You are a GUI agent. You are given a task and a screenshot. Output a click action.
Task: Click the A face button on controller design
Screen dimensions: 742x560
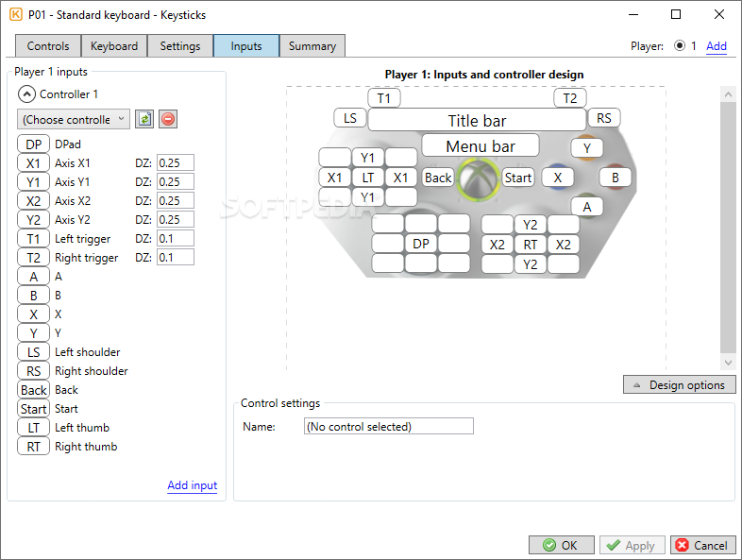pyautogui.click(x=587, y=207)
